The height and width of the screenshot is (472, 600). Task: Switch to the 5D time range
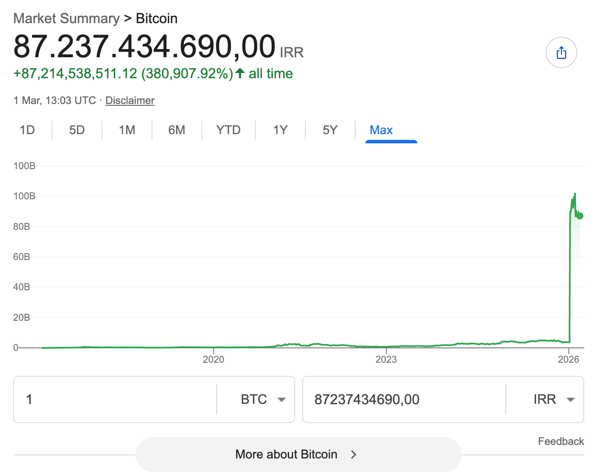pos(77,130)
